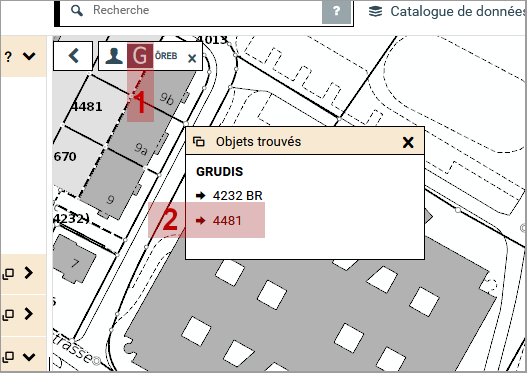Collapse the bottom sidebar panel with down chevron
The height and width of the screenshot is (373, 527).
click(29, 357)
